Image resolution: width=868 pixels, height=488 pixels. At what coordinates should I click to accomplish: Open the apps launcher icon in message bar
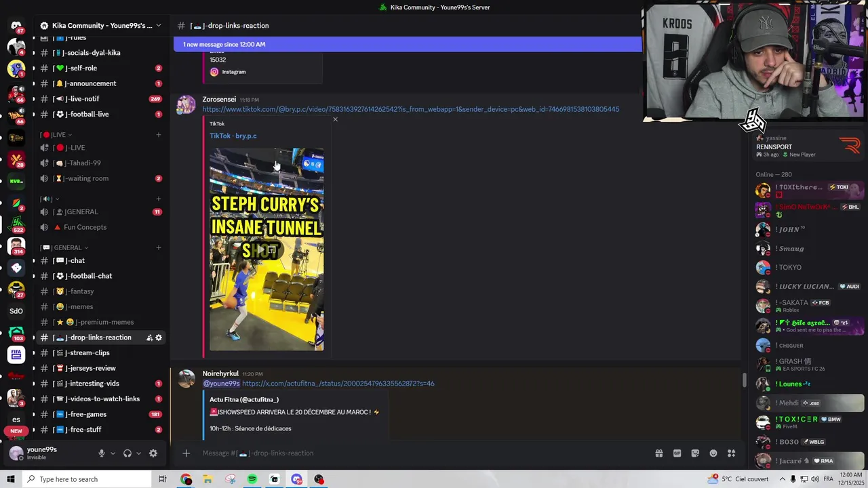(731, 453)
